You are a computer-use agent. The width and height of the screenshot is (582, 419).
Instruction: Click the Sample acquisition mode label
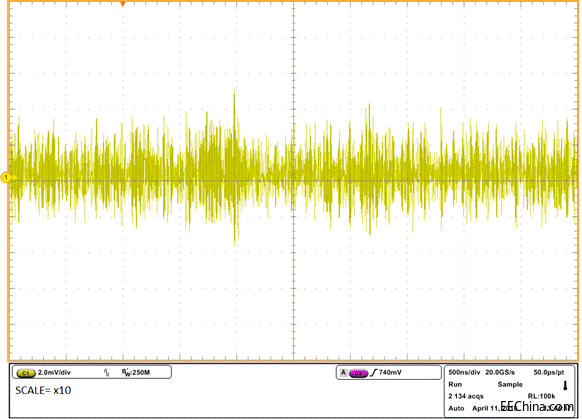tap(510, 384)
